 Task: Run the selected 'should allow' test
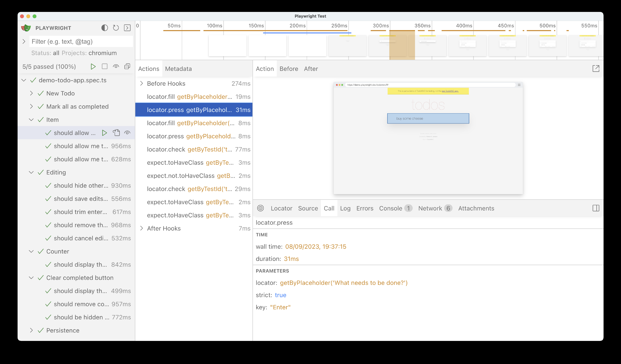pos(104,133)
